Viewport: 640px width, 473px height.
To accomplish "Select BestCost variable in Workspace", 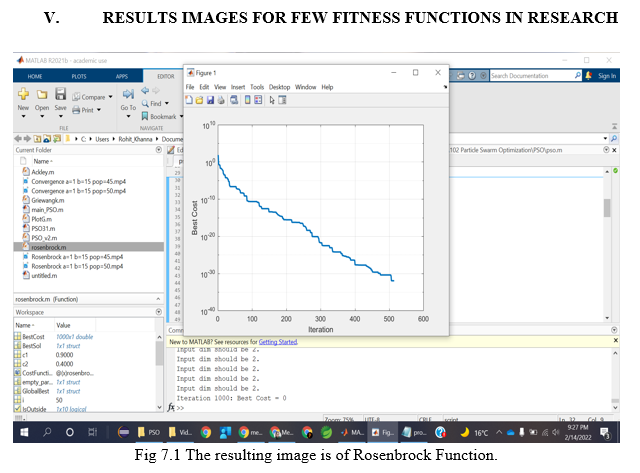I will click(33, 337).
